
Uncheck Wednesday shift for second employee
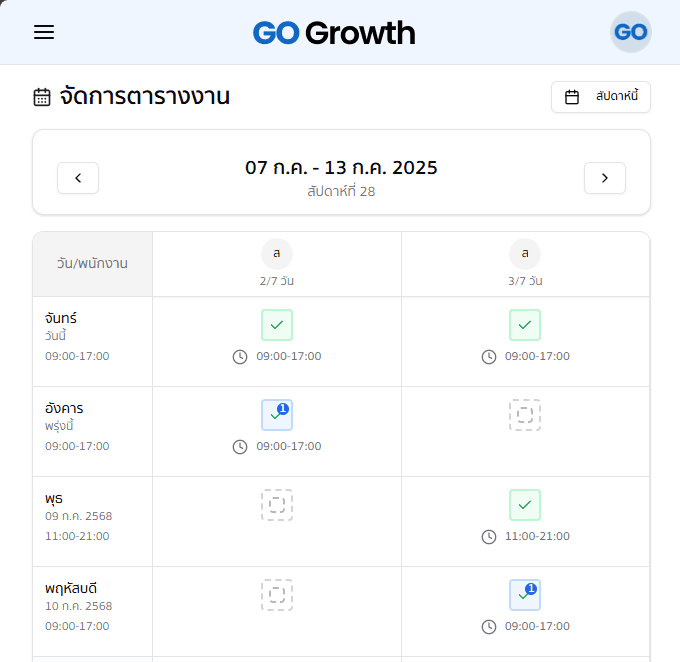[x=525, y=505]
